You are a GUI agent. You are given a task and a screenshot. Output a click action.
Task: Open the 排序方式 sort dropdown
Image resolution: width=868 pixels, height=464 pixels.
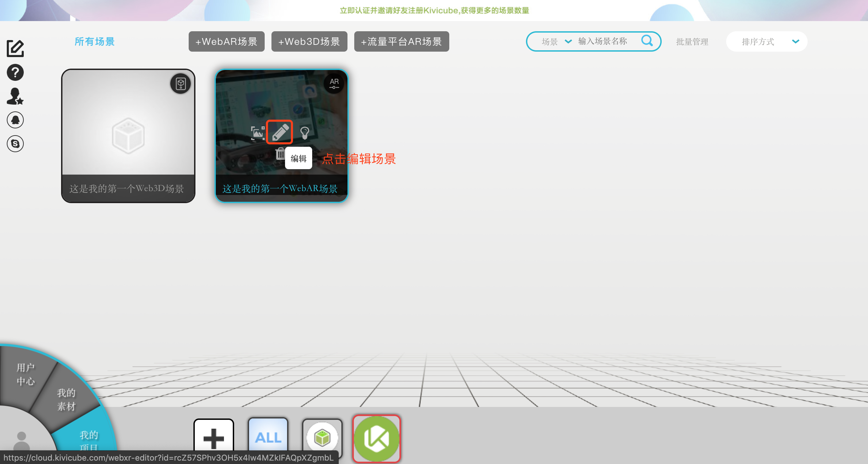pos(766,41)
